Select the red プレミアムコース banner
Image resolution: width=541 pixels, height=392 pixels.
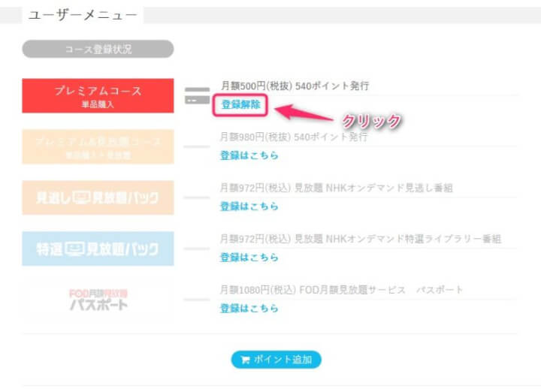[98, 95]
